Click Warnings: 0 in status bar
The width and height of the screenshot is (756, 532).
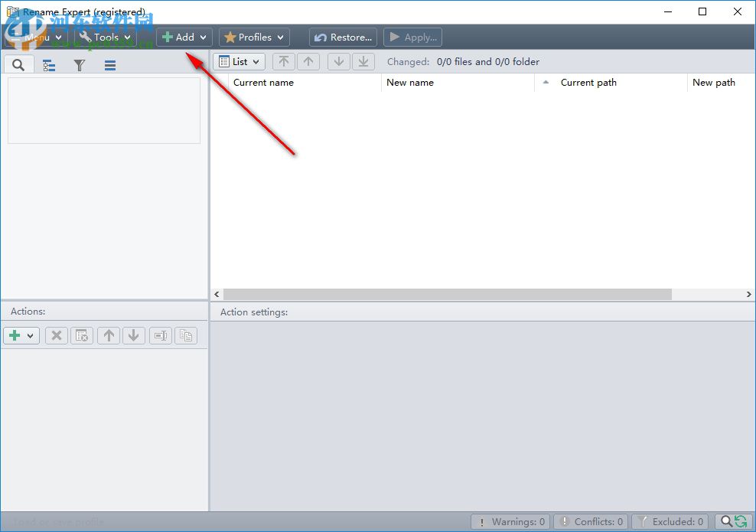pos(510,521)
